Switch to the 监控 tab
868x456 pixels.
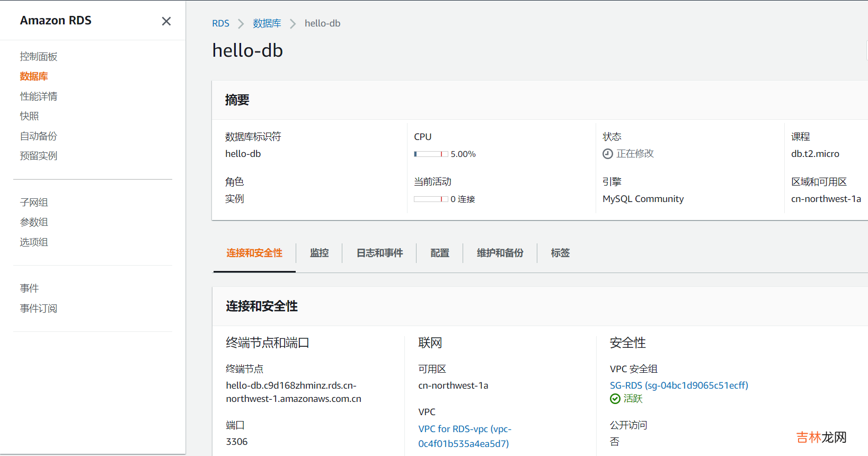point(320,253)
